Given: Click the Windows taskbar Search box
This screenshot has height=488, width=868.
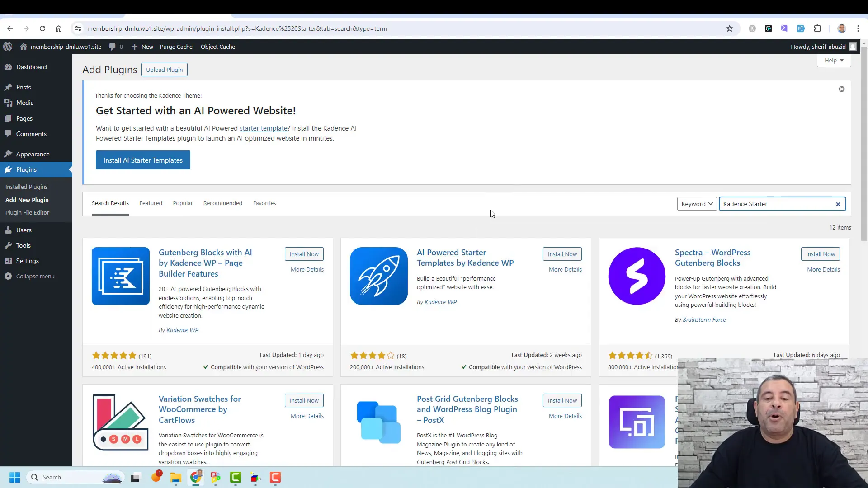Looking at the screenshot, I should click(x=75, y=478).
